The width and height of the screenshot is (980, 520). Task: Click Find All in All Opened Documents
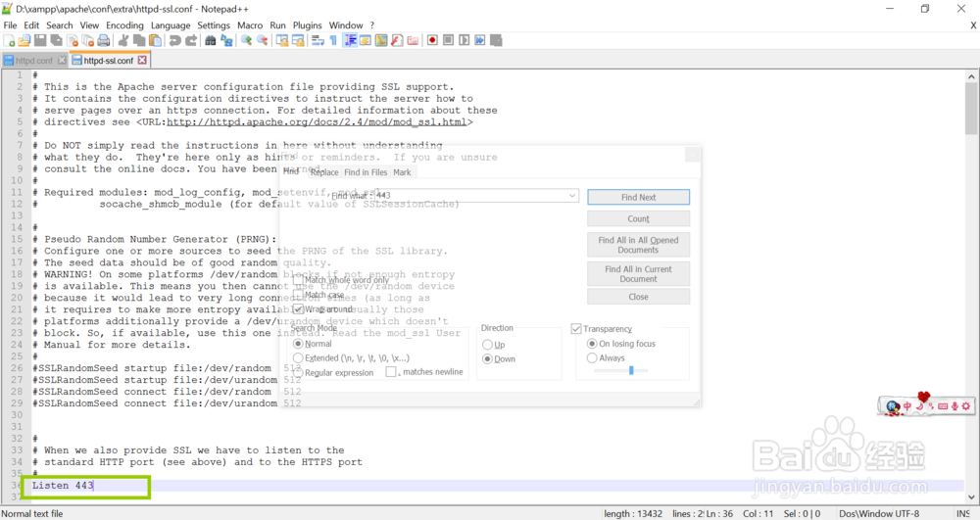pos(638,245)
